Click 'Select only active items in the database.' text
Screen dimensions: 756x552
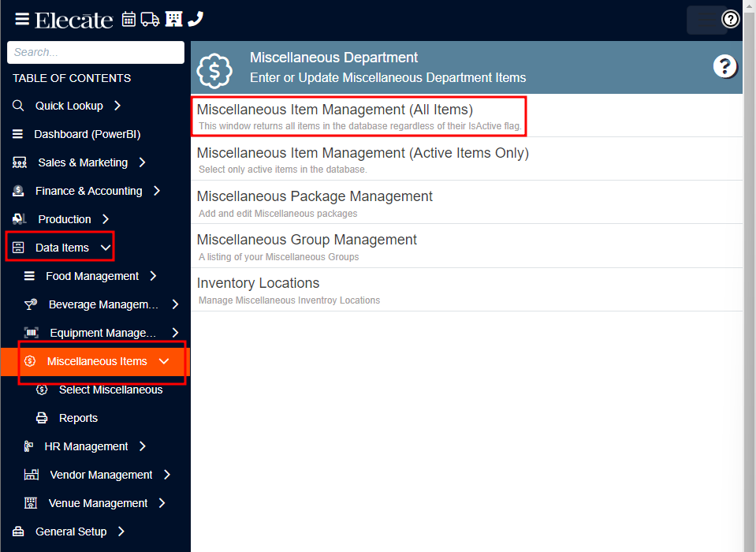click(x=283, y=170)
